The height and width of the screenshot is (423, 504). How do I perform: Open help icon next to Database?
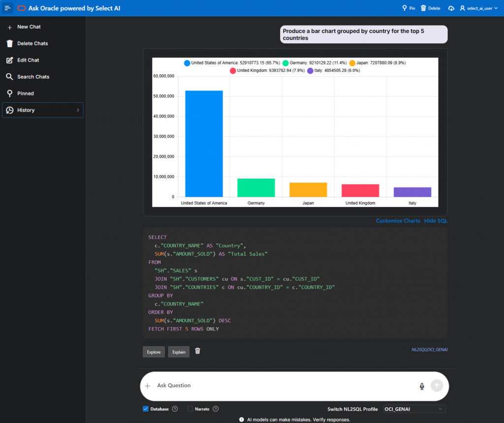175,409
